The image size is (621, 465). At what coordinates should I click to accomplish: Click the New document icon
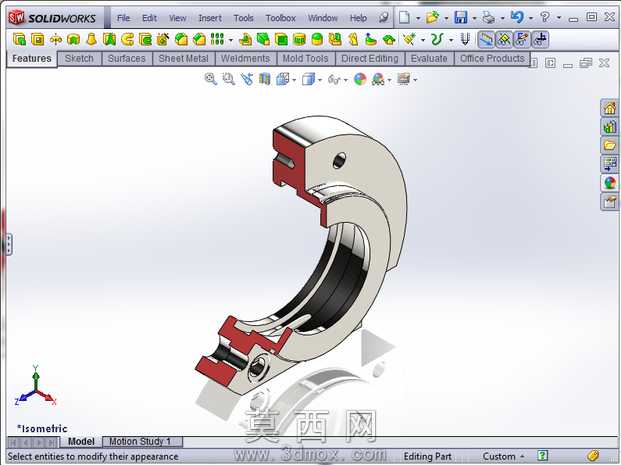click(x=404, y=17)
